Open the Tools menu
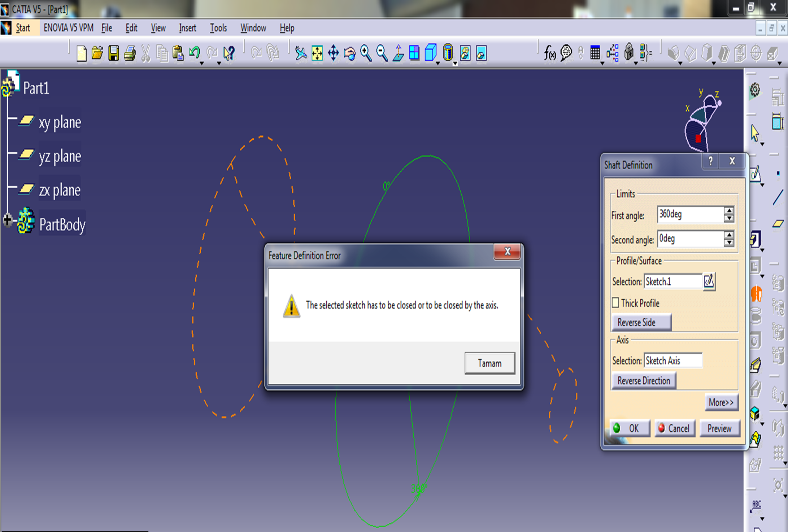The width and height of the screenshot is (788, 532). (218, 28)
